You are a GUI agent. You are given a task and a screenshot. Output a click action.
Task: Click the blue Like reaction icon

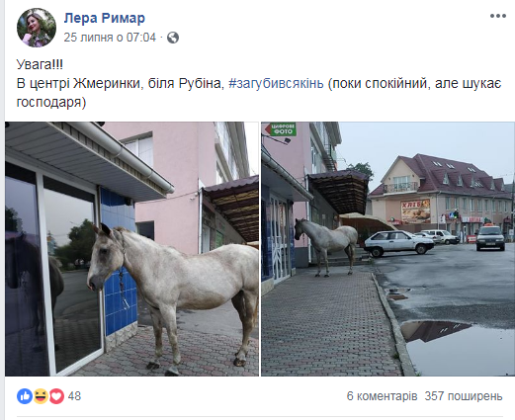pos(25,396)
